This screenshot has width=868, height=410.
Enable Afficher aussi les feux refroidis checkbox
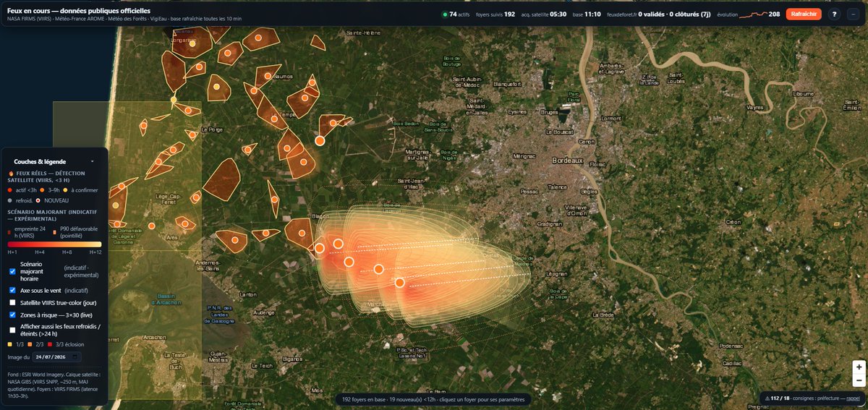click(12, 330)
